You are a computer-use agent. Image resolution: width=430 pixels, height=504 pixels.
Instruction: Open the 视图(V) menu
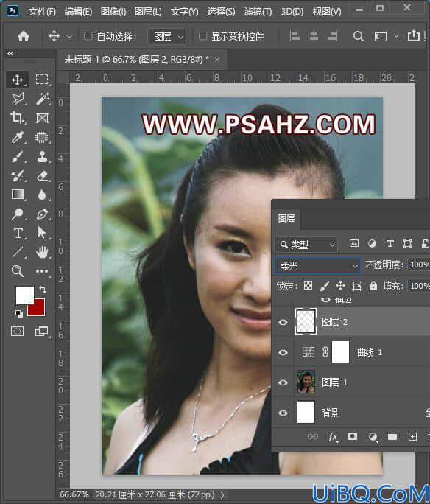pos(327,12)
